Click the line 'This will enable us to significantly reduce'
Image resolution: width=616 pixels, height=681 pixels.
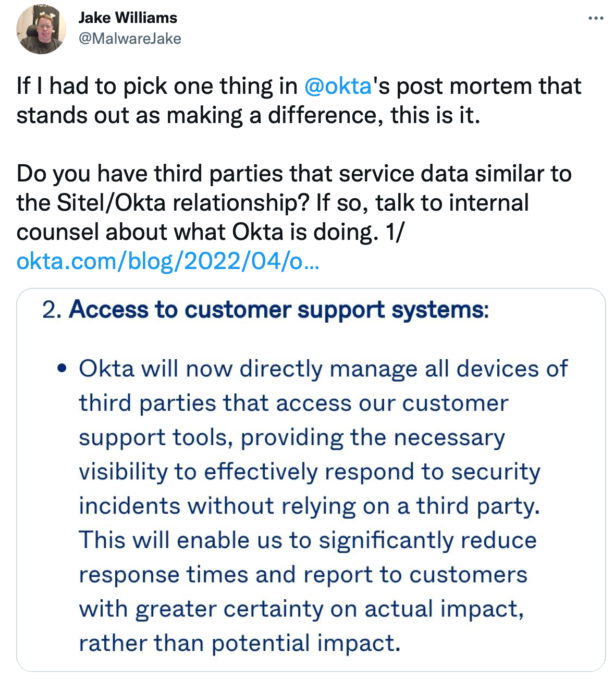click(x=308, y=540)
